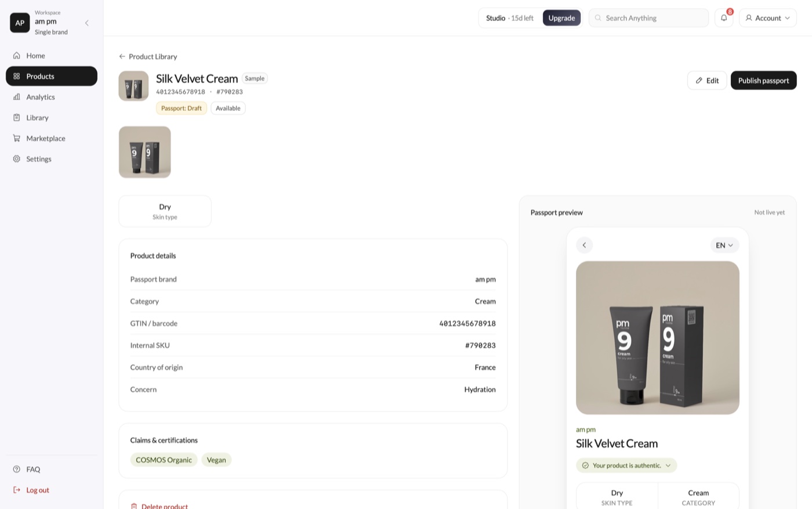Open the Analytics section
812x509 pixels.
(x=52, y=97)
